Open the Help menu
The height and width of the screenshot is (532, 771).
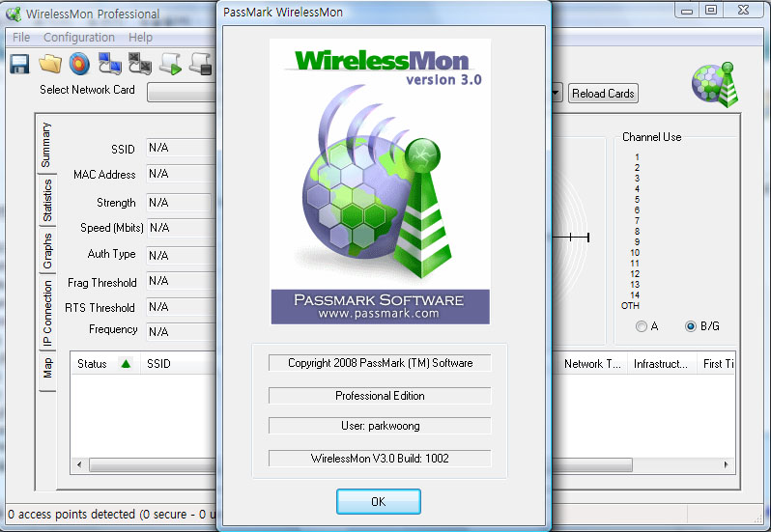(140, 38)
